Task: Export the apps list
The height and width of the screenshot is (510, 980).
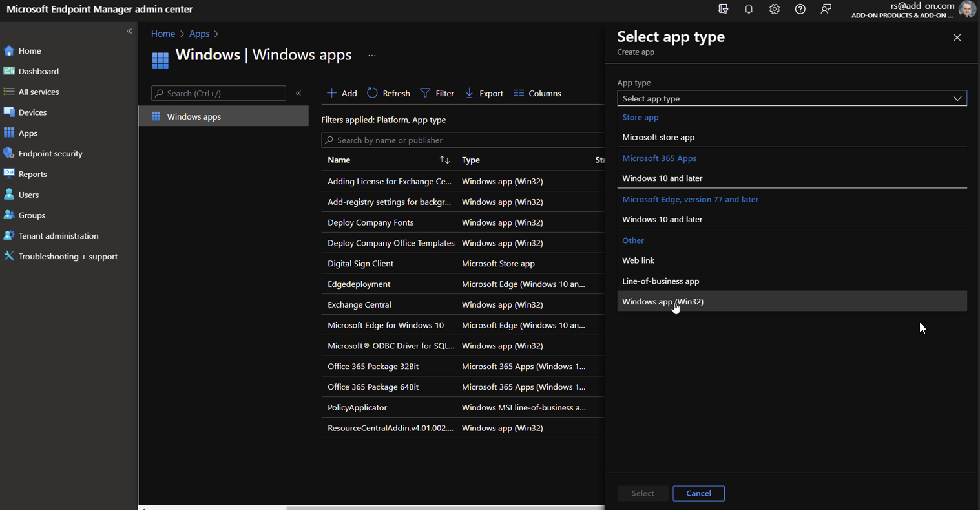Action: (x=484, y=93)
